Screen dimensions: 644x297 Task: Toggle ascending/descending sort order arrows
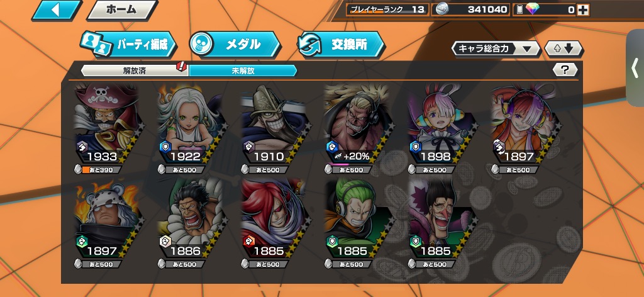pyautogui.click(x=563, y=49)
